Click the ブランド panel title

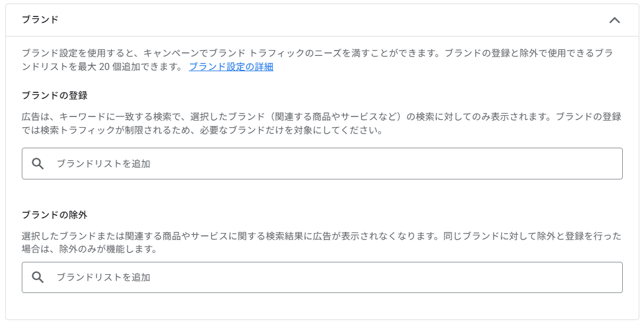(40, 19)
